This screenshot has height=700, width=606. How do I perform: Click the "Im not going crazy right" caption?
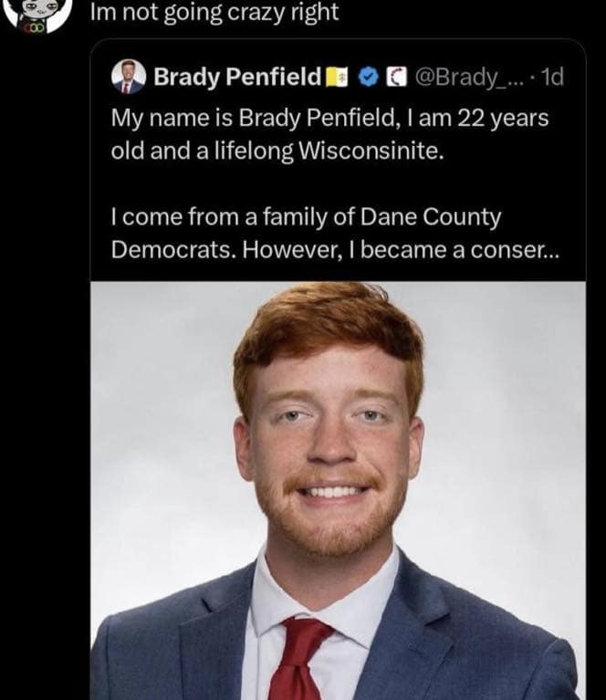(214, 13)
